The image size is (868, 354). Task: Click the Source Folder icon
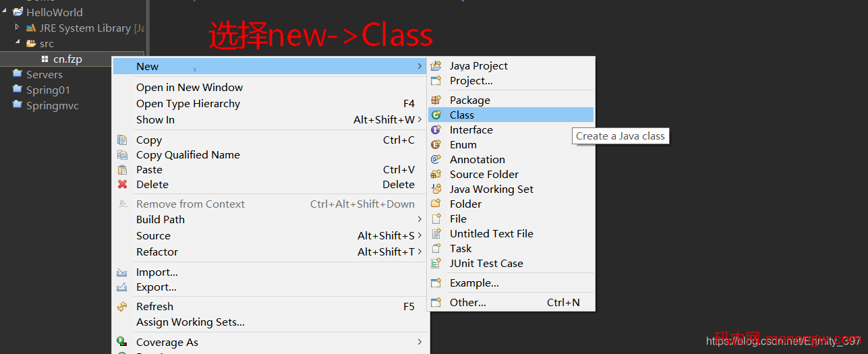point(436,175)
